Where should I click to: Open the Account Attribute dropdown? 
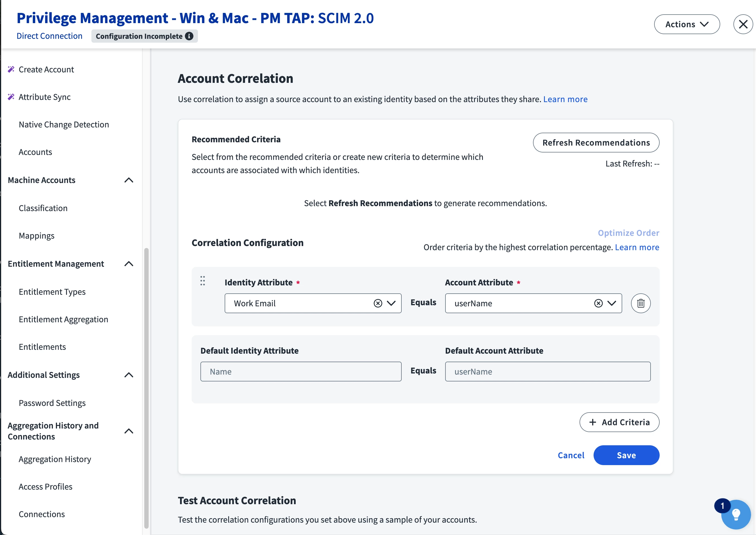611,303
